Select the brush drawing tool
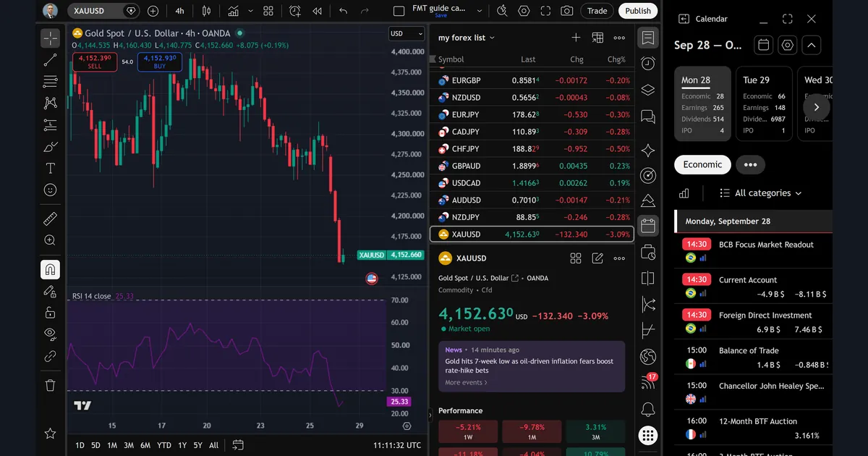 pos(50,147)
